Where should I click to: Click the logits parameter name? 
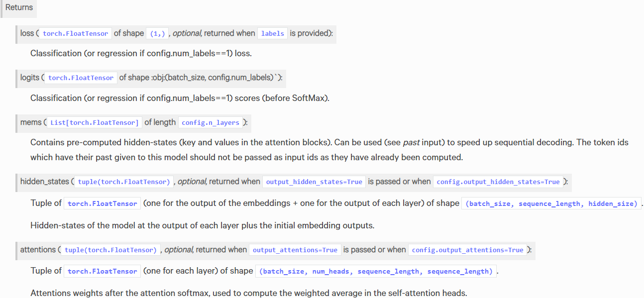click(x=30, y=78)
